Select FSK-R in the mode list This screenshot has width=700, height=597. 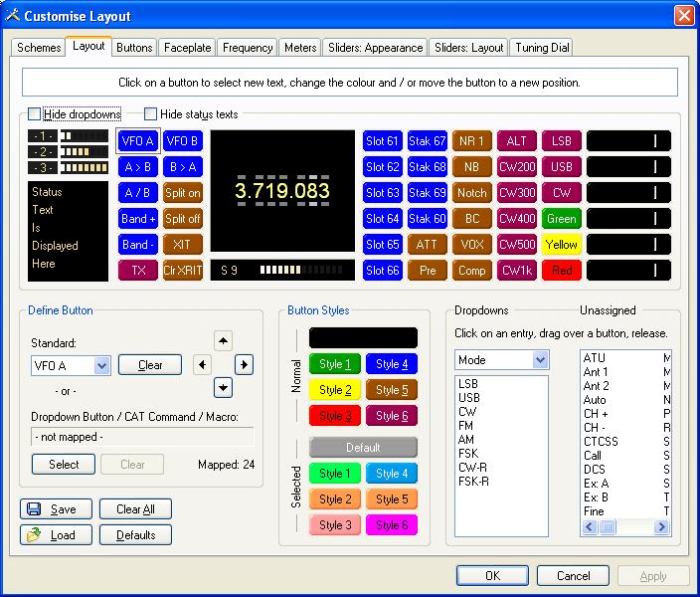474,482
